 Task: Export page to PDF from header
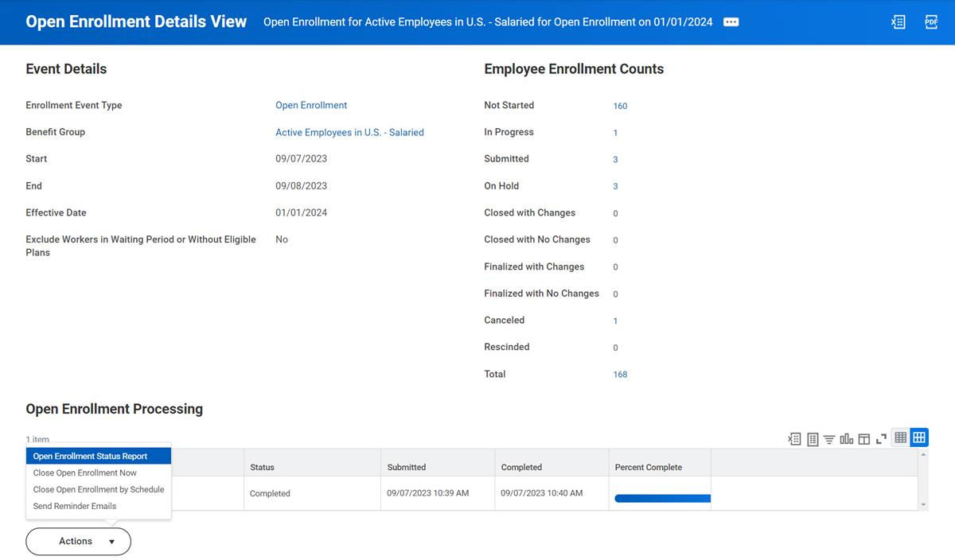[x=931, y=22]
